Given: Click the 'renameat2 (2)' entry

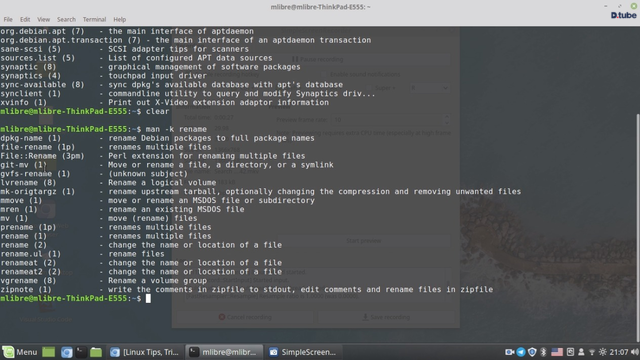Looking at the screenshot, I should pos(141,272).
